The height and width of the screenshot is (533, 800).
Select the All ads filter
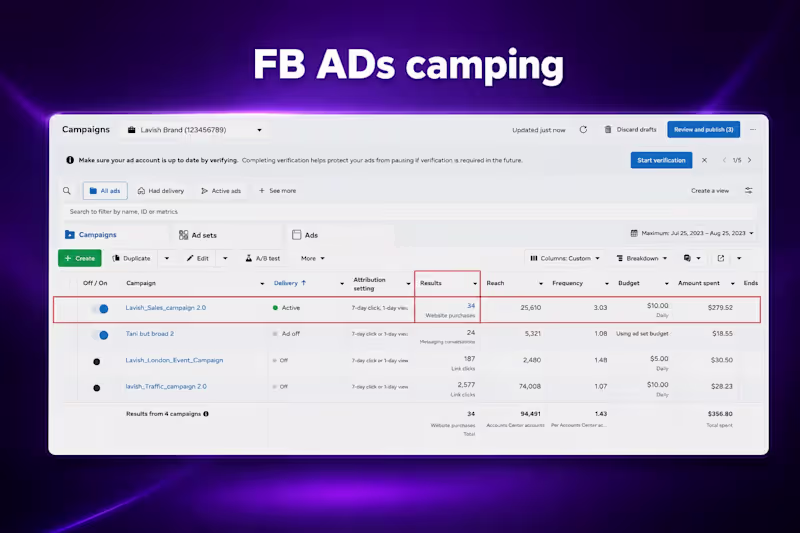(x=105, y=191)
